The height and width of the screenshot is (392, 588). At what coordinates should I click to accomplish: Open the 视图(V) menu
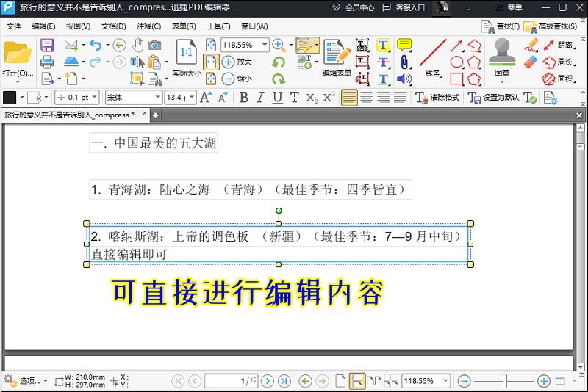point(78,26)
